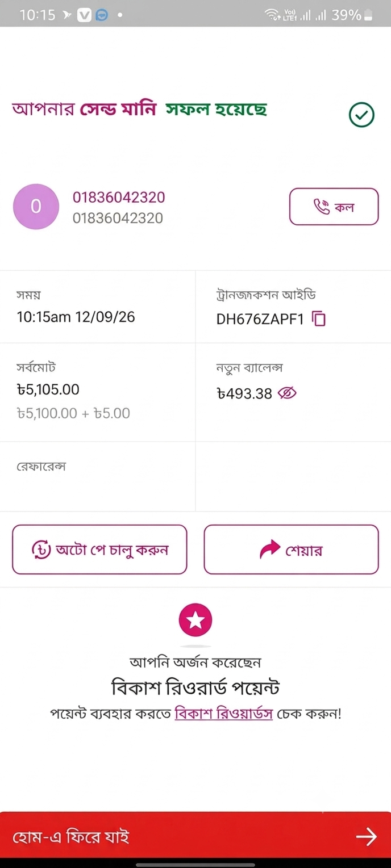This screenshot has height=868, width=391.
Task: Tap the Wi-Fi icon in status bar
Action: 273,15
